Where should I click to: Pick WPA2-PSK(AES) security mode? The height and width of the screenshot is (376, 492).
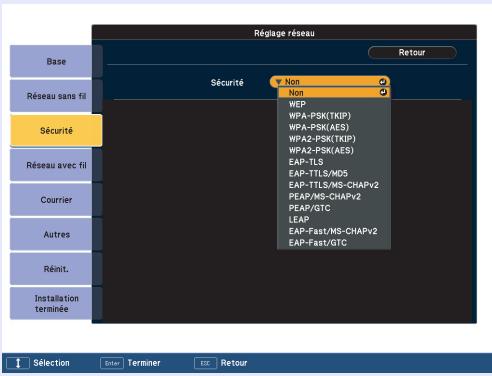click(334, 150)
